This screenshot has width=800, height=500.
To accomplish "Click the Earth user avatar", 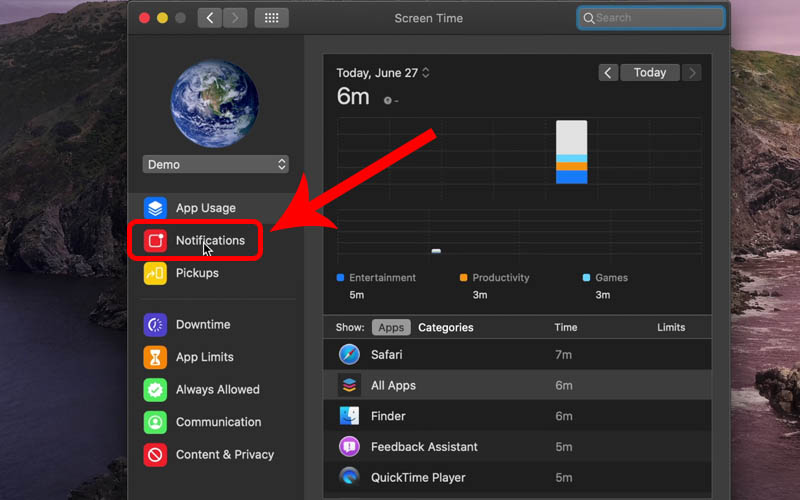I will pyautogui.click(x=215, y=104).
